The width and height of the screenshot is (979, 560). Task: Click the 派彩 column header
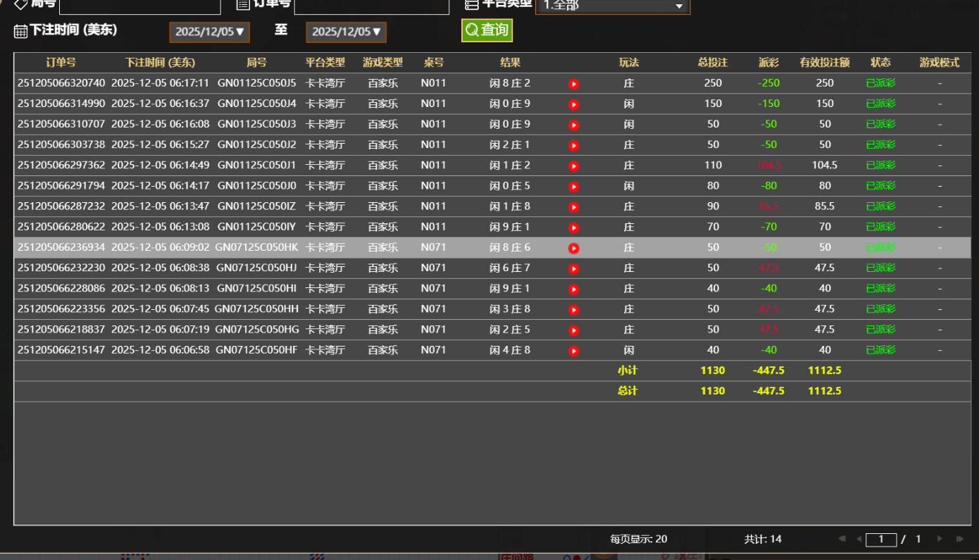click(x=768, y=63)
